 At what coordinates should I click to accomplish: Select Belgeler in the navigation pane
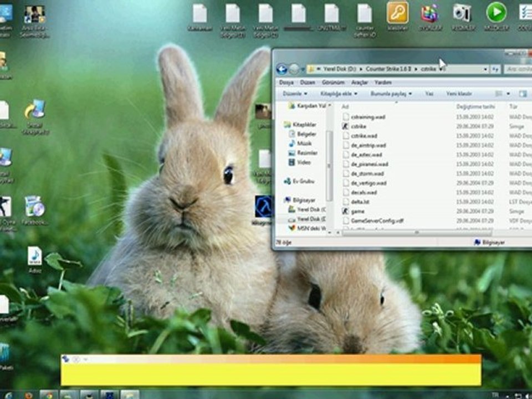[306, 134]
